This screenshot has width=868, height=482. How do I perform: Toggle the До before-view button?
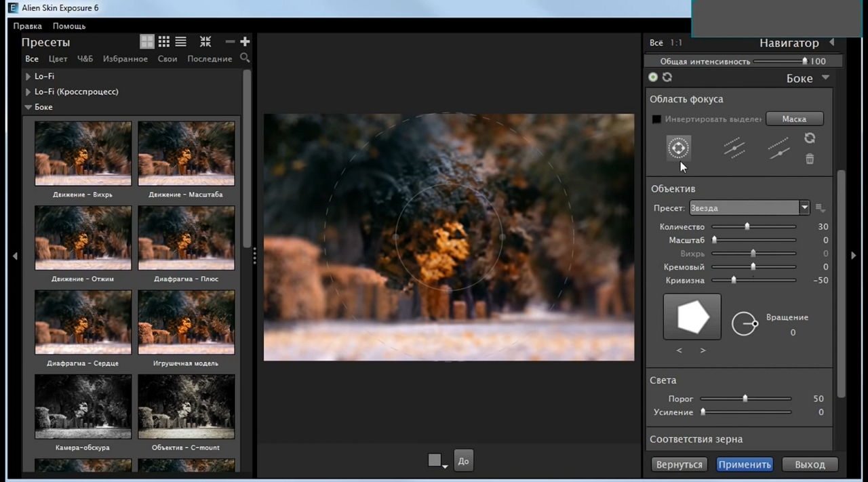(463, 461)
